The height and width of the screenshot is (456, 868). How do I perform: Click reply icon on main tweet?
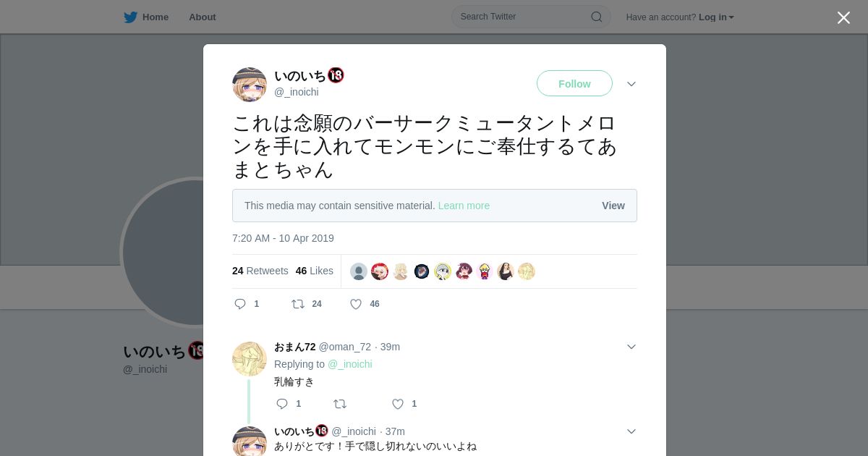click(x=240, y=304)
